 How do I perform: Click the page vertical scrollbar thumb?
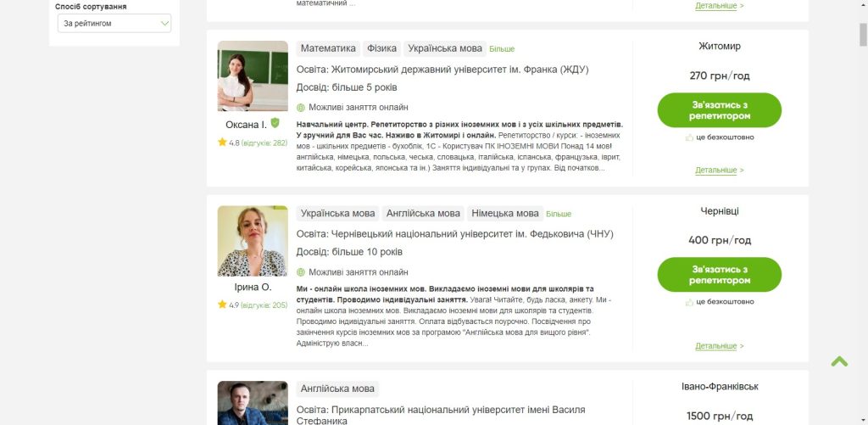pyautogui.click(x=863, y=34)
